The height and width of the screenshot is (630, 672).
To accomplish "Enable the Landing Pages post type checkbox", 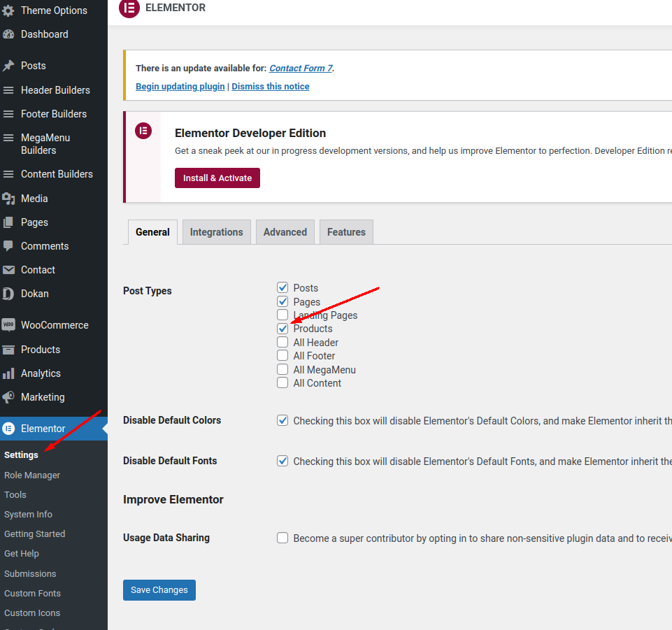I will pyautogui.click(x=283, y=315).
